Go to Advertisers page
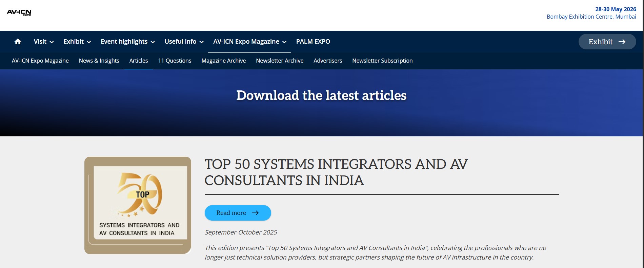This screenshot has height=268, width=644. click(328, 61)
